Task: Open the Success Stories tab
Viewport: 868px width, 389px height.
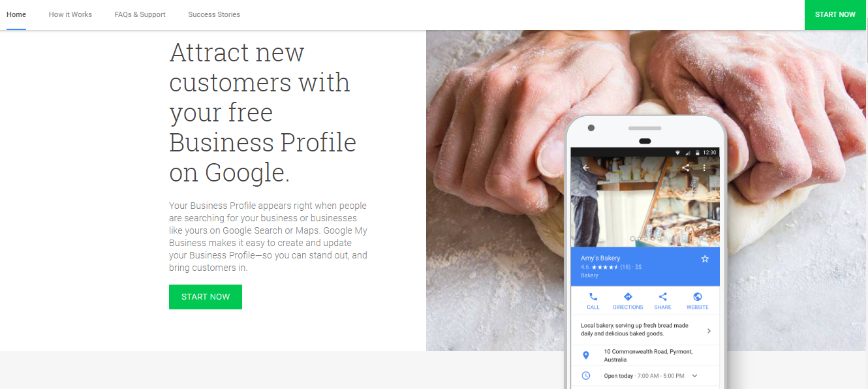Action: click(214, 14)
